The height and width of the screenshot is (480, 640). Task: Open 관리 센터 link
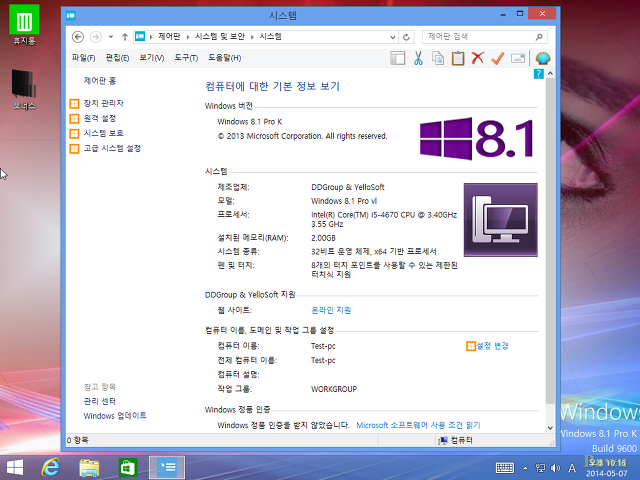coord(100,401)
